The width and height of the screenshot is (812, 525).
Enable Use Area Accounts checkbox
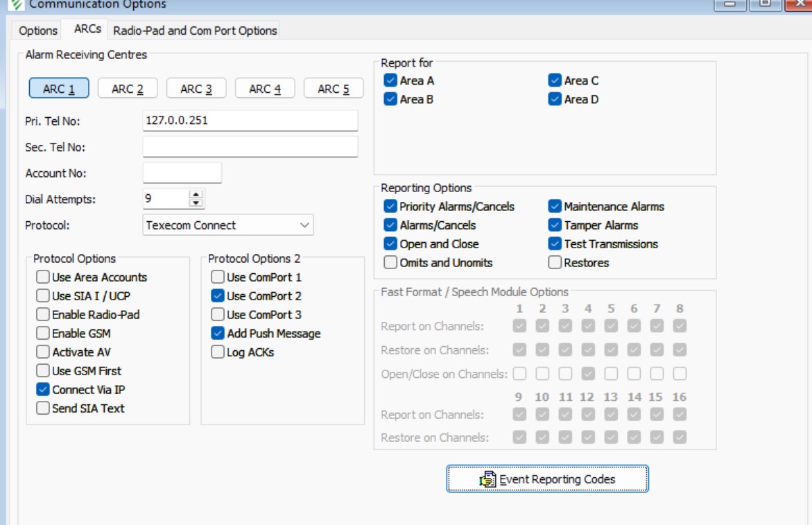click(x=43, y=277)
